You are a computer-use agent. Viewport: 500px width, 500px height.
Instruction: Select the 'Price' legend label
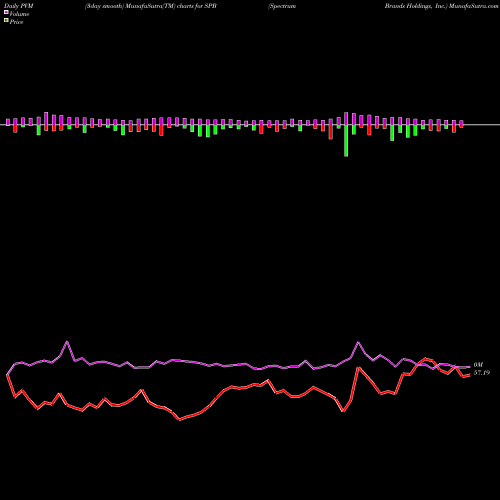tap(16, 22)
